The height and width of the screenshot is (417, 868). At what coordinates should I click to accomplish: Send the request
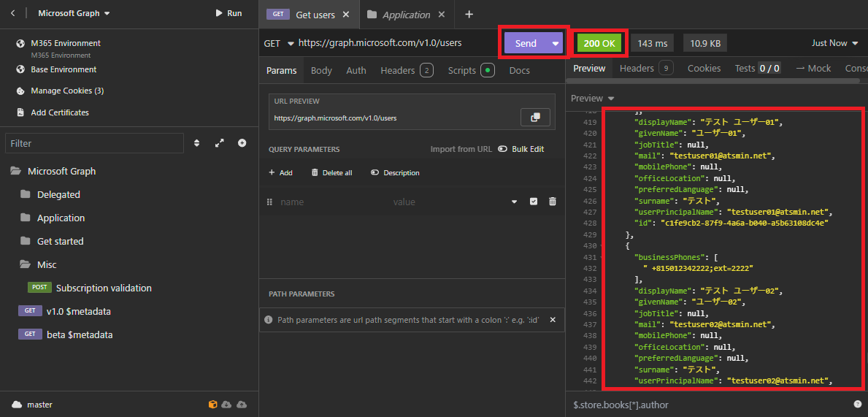pyautogui.click(x=526, y=43)
